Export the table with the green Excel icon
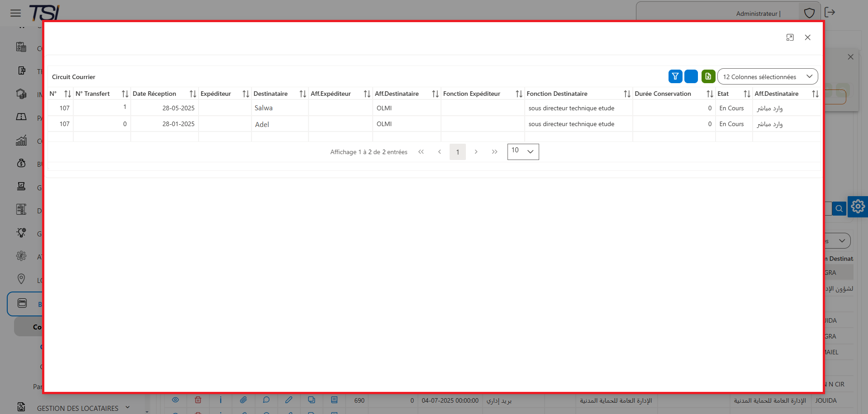Screen dimensions: 868x414 (x=708, y=76)
